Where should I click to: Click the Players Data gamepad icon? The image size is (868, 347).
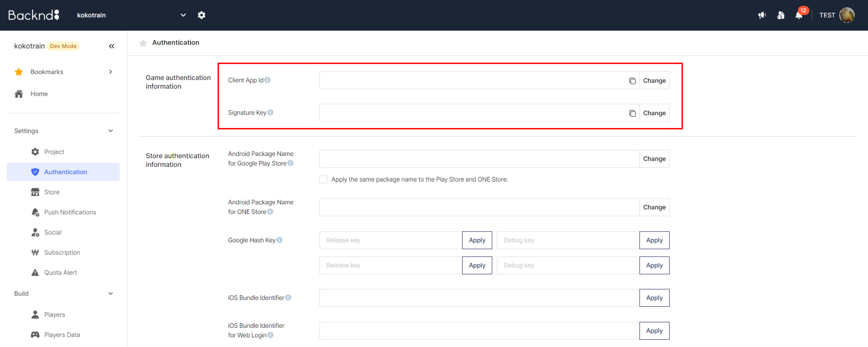[x=35, y=335]
